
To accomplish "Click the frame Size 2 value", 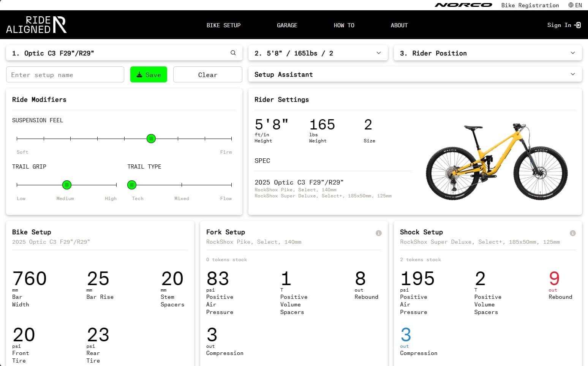I will (368, 125).
